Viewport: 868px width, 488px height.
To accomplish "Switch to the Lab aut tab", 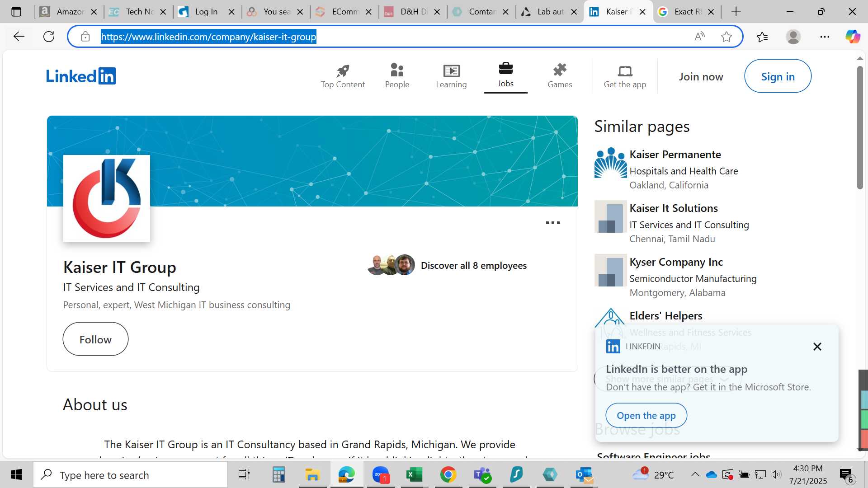I will click(549, 12).
